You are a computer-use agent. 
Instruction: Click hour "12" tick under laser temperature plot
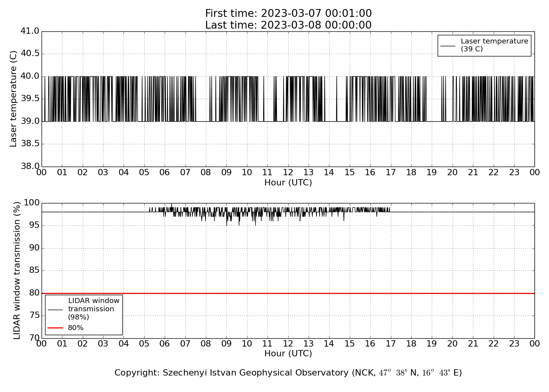[288, 172]
